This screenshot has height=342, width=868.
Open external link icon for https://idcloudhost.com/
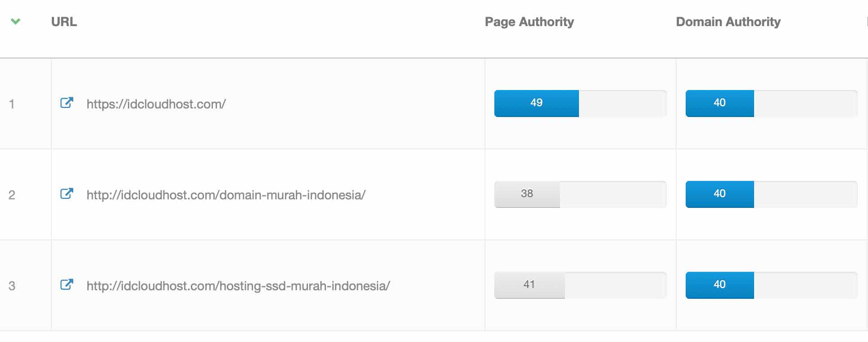click(67, 103)
